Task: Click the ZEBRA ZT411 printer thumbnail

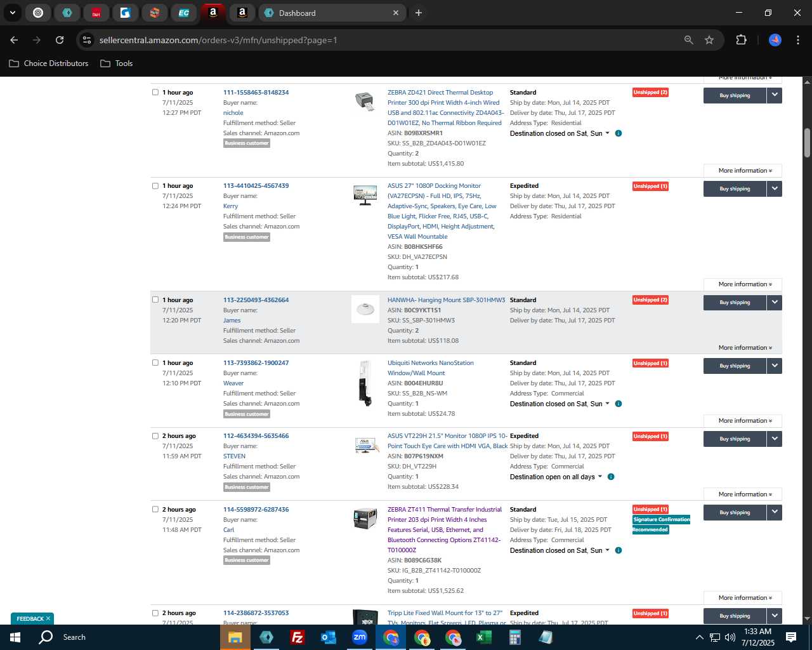Action: coord(365,519)
